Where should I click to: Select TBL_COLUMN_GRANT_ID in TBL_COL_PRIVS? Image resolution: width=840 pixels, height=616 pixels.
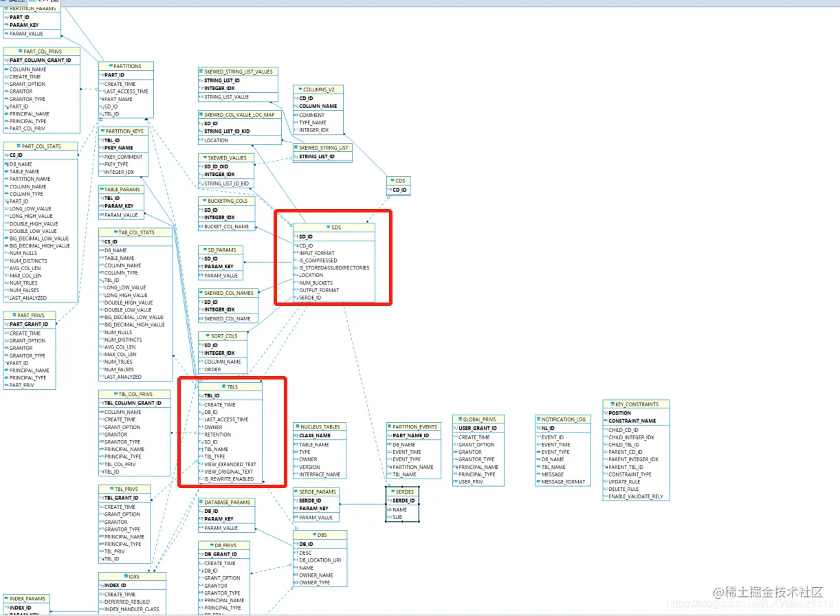(x=133, y=403)
